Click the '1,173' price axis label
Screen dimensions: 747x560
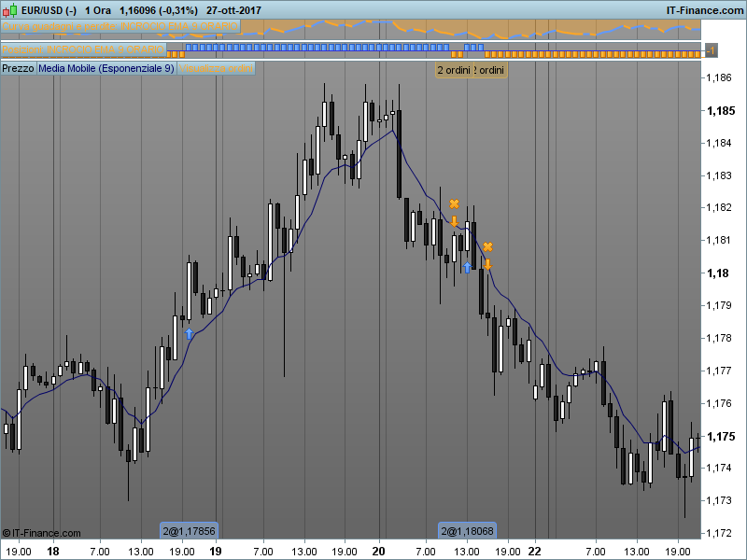pos(719,500)
